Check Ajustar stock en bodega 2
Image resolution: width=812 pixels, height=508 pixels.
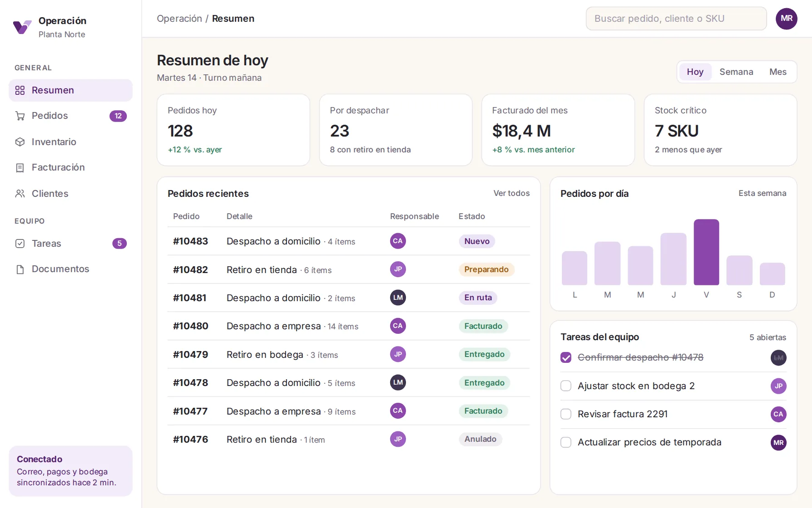pyautogui.click(x=566, y=386)
